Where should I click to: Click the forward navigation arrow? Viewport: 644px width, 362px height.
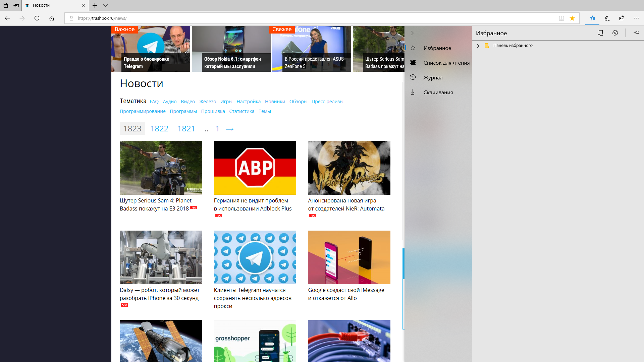tap(22, 18)
